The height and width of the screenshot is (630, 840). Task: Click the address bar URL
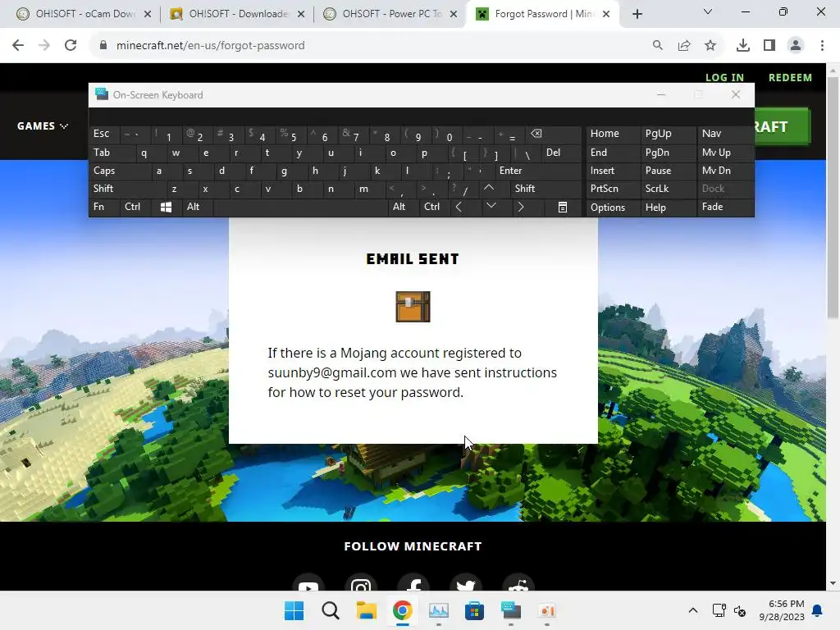pyautogui.click(x=211, y=46)
